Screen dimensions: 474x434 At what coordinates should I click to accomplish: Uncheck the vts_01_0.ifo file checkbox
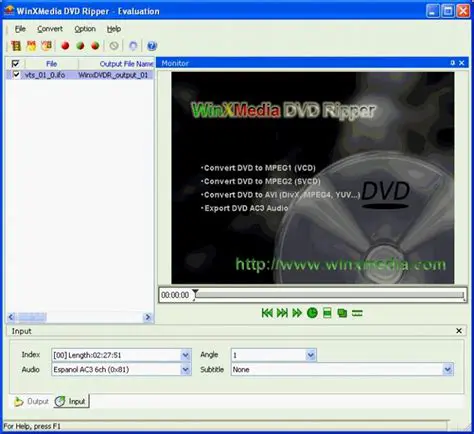(16, 75)
